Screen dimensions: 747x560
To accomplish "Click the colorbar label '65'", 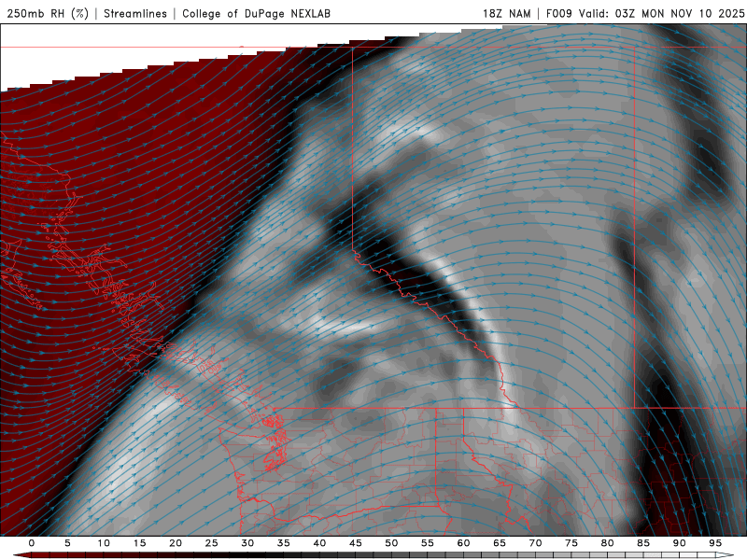I will point(500,543).
